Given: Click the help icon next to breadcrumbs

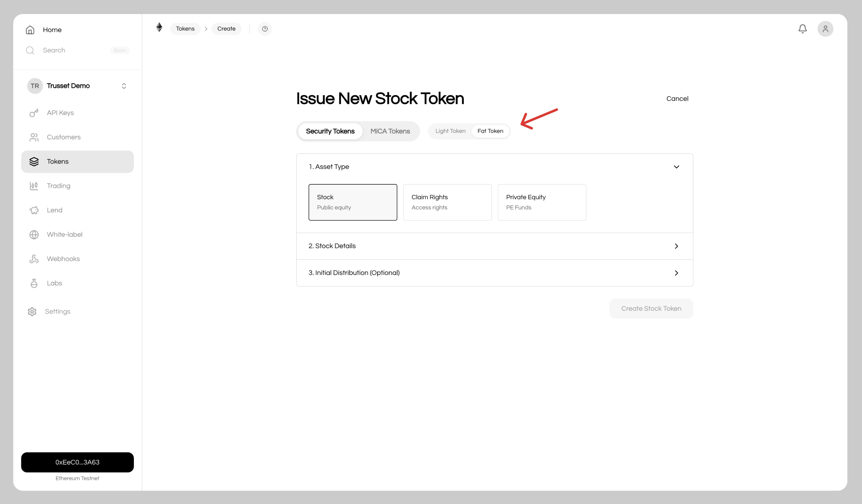Looking at the screenshot, I should tap(265, 29).
